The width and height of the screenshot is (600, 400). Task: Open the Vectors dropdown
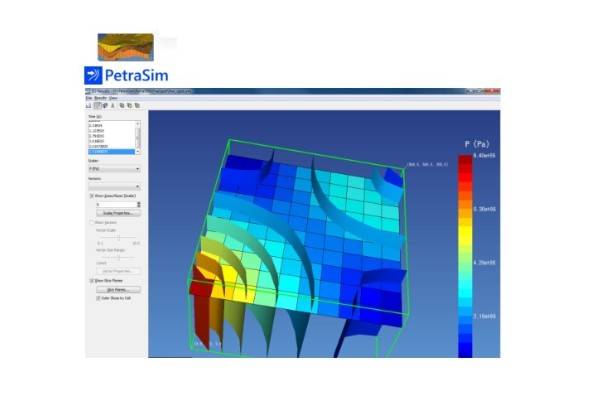click(x=114, y=187)
